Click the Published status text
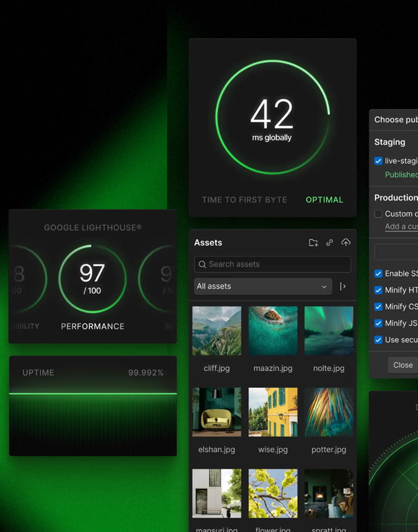 [401, 174]
